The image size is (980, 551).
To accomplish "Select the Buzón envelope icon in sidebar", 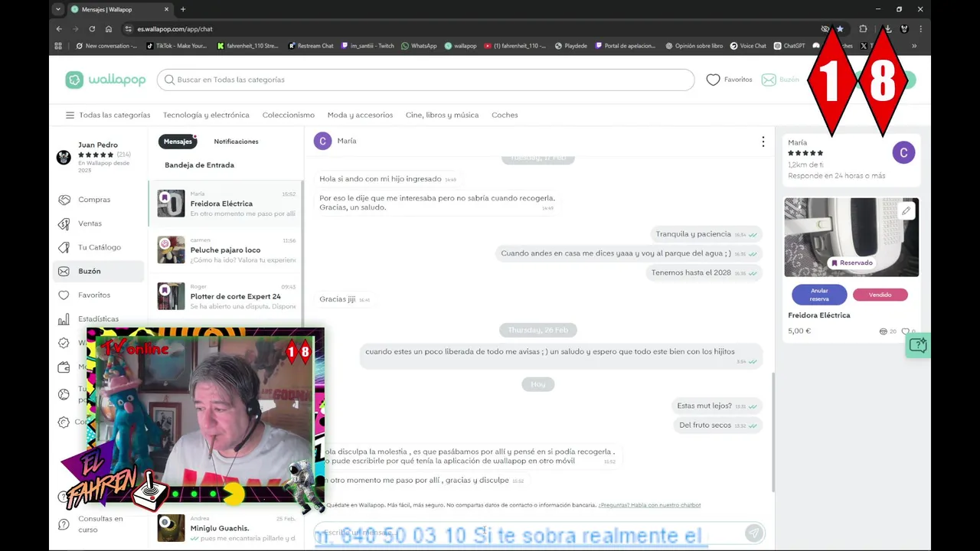I will [64, 271].
